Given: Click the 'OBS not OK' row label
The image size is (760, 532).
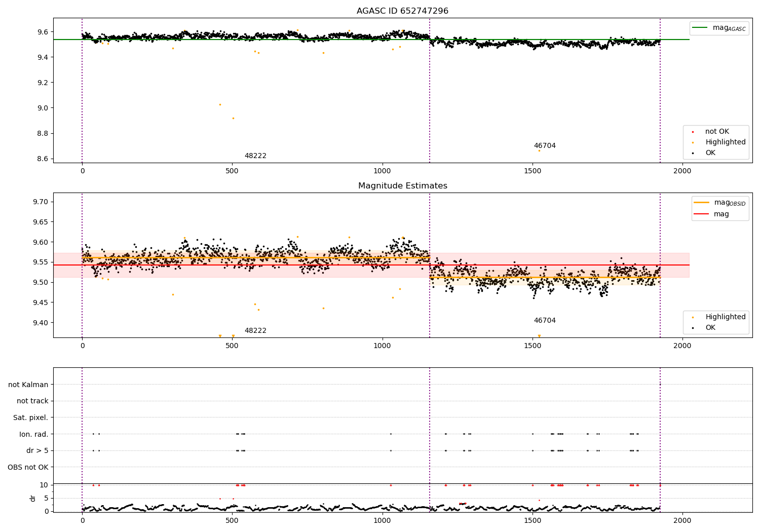Looking at the screenshot, I should coord(28,467).
